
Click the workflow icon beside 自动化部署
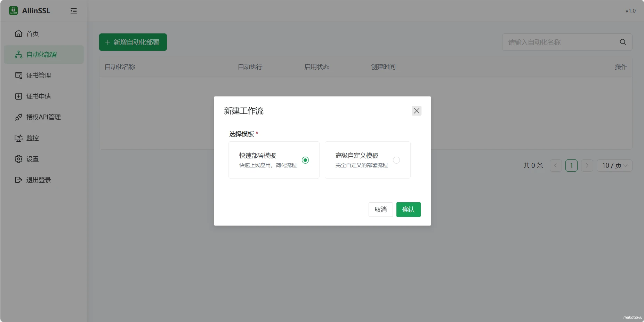point(18,54)
